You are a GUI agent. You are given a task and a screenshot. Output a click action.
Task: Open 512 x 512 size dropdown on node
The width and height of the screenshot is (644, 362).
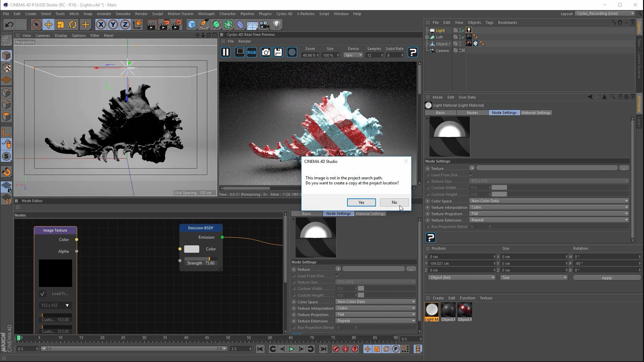[x=55, y=305]
